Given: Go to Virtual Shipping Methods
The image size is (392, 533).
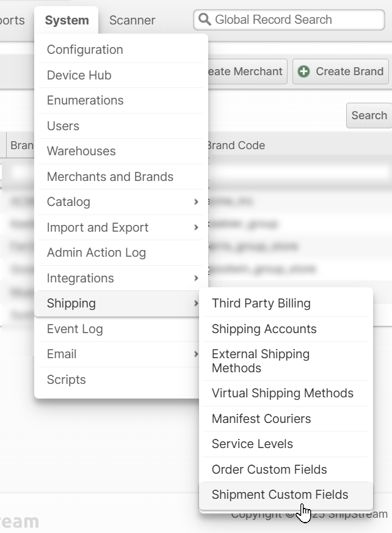Looking at the screenshot, I should (282, 393).
